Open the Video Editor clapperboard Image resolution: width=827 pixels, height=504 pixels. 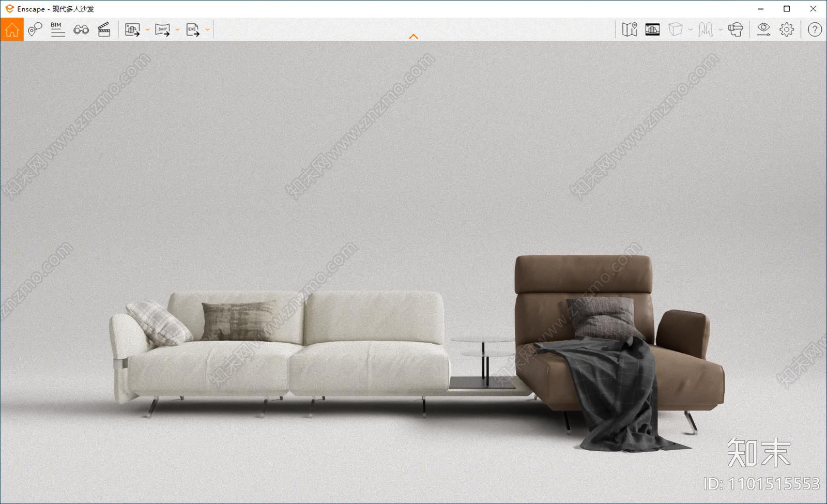104,29
